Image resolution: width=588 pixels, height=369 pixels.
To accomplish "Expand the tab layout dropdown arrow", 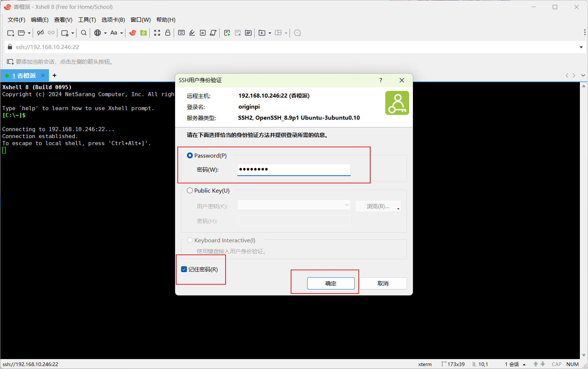I will point(286,33).
